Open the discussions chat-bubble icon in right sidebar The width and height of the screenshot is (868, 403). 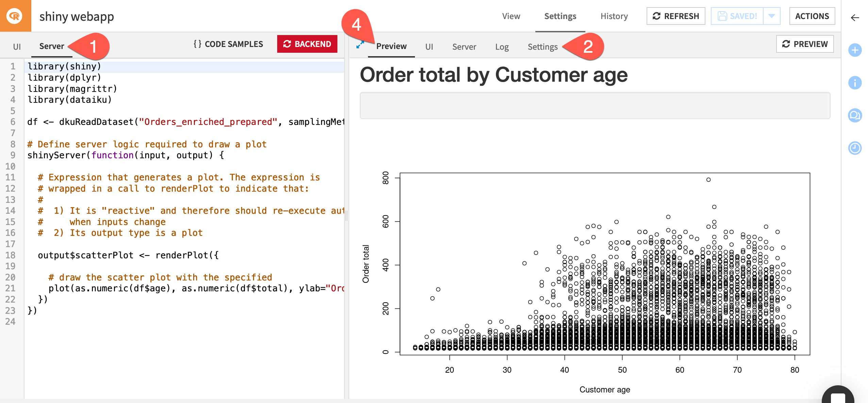pyautogui.click(x=855, y=116)
